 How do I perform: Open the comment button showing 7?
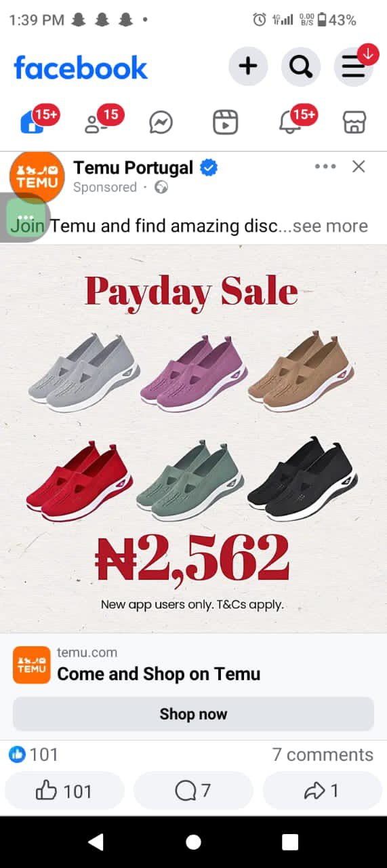coord(193,791)
